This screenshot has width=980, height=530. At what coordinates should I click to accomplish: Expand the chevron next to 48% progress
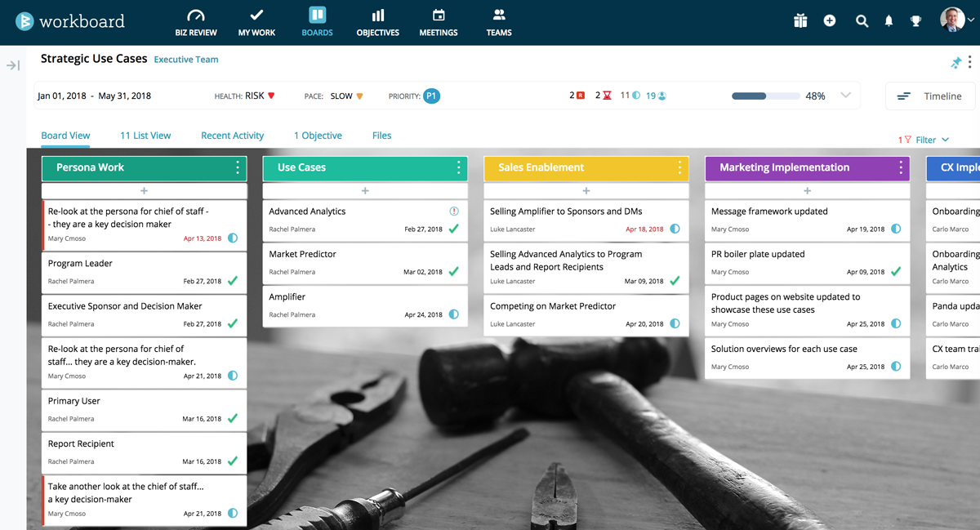[x=845, y=96]
